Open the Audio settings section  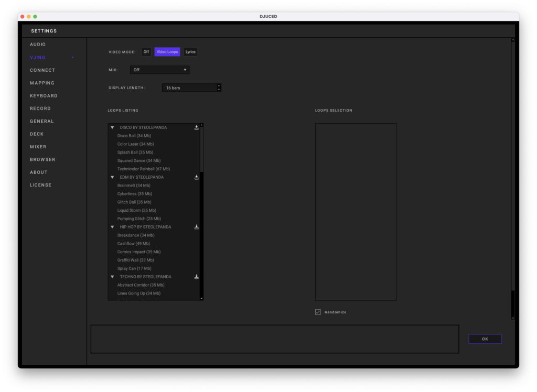(x=38, y=45)
